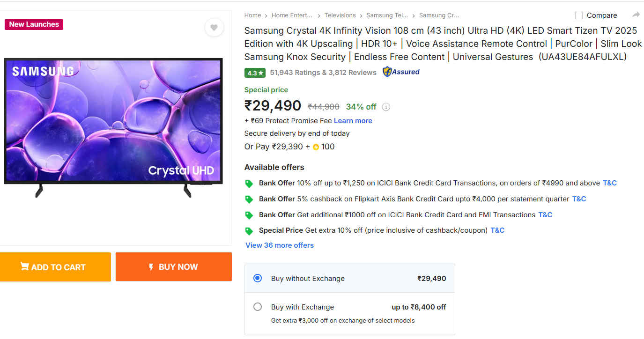The width and height of the screenshot is (644, 339).
Task: Click the price info icon
Action: 386,107
